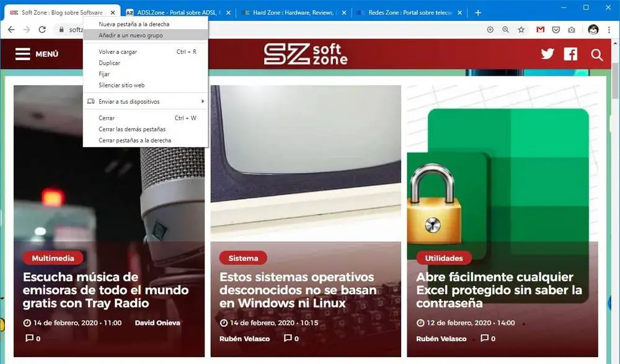Open the site search magnifier icon
The image size is (620, 364).
[x=596, y=55]
